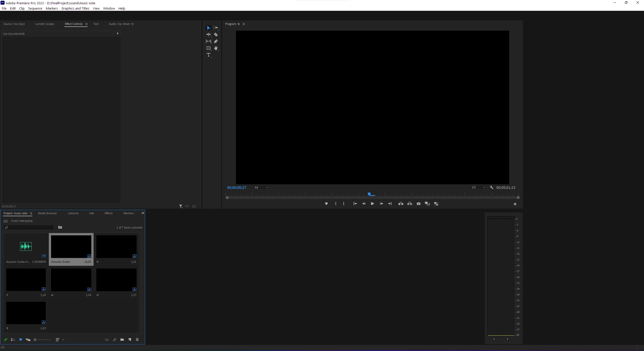Viewport: 644px width, 351px height.
Task: Open the Fit zoom level dropdown
Action: 261,188
